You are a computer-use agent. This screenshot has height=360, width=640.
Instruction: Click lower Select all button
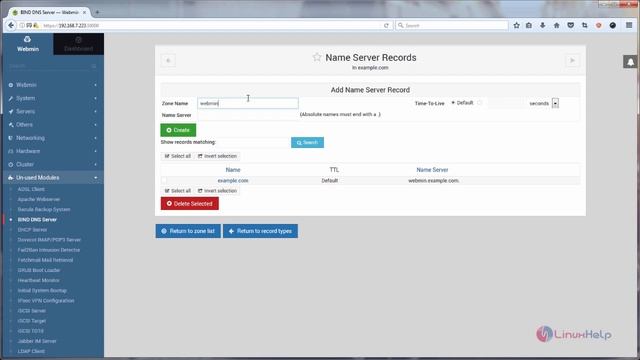pos(178,191)
